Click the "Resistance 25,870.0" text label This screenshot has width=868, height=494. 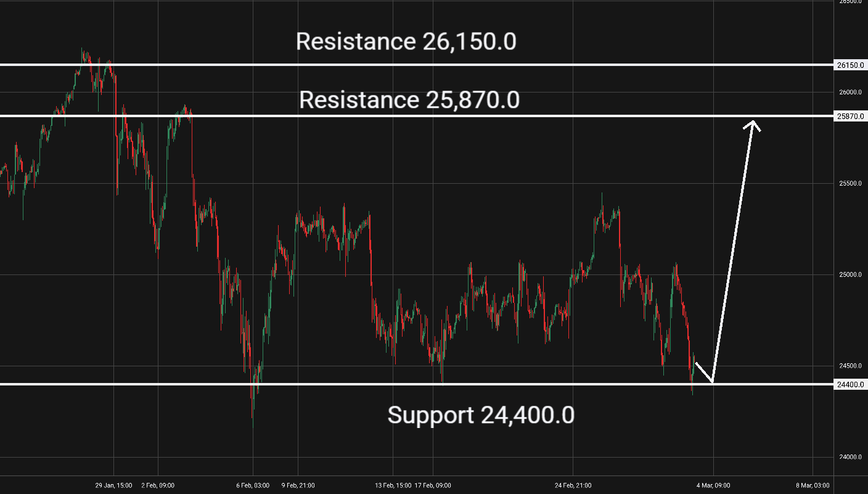coord(409,99)
